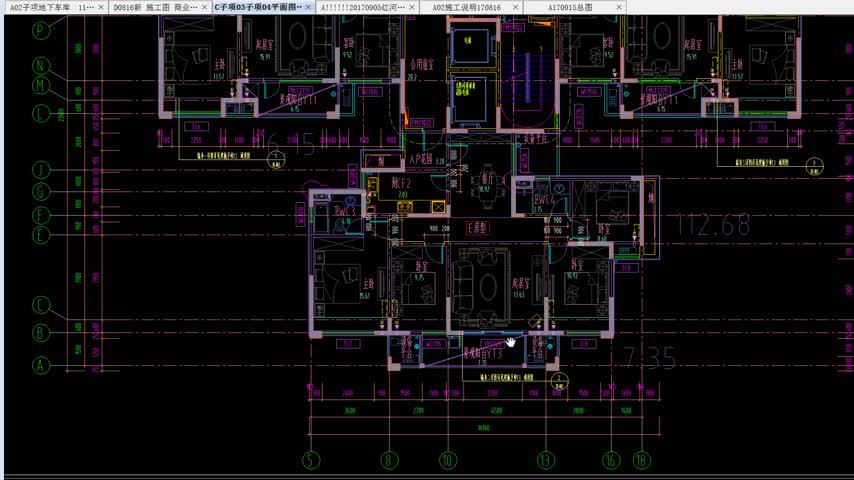854x480 pixels.
Task: Go to the A170915总图 tab
Action: click(x=570, y=7)
